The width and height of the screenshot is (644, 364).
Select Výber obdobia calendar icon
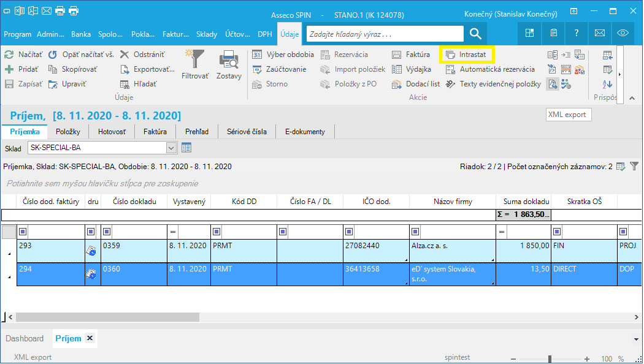[x=257, y=55]
